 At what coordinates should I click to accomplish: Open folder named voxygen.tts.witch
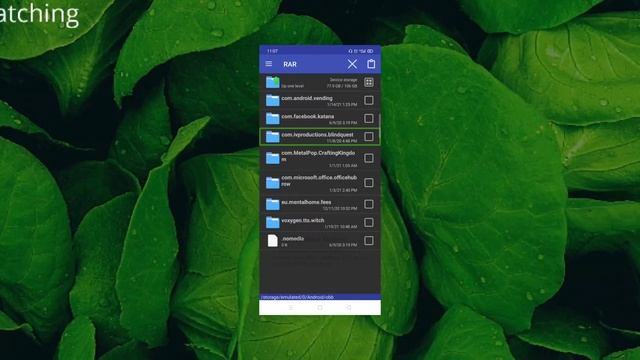303,220
